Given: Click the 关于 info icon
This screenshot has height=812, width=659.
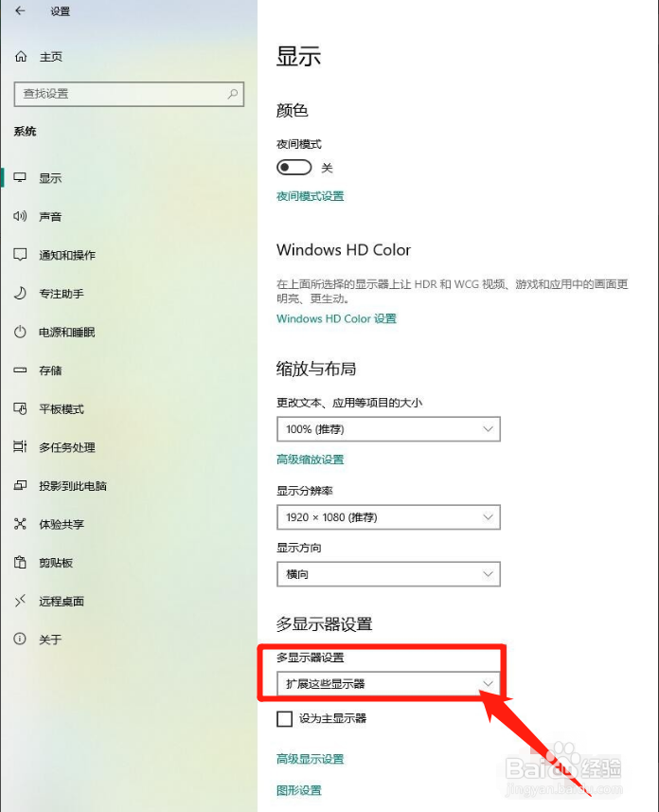Looking at the screenshot, I should [x=20, y=639].
